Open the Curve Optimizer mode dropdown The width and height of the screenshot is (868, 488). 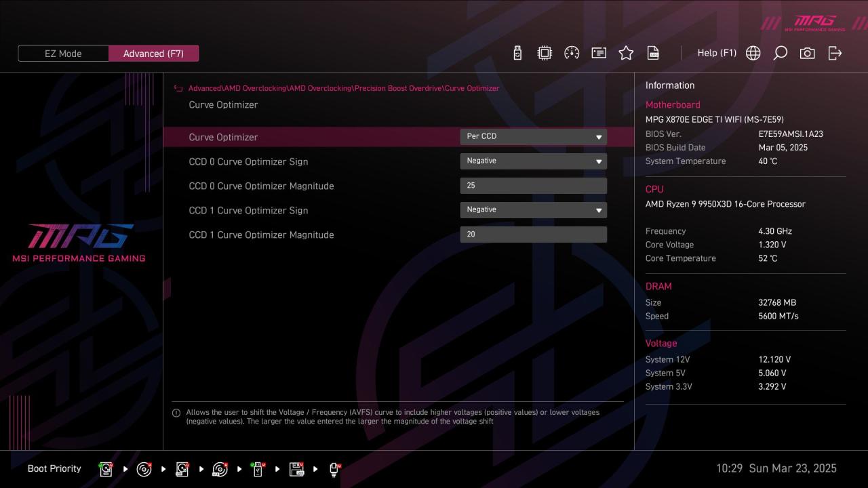click(533, 136)
